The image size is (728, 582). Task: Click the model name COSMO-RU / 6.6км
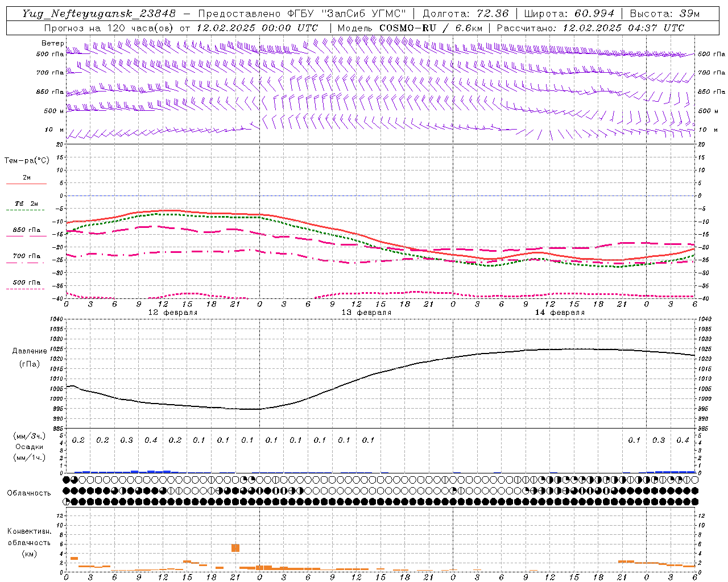[x=431, y=28]
